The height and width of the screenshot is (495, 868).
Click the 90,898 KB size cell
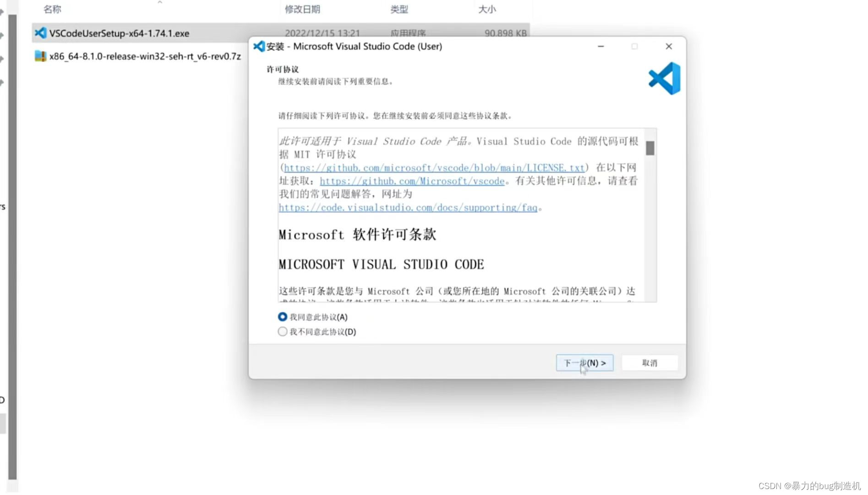[505, 33]
